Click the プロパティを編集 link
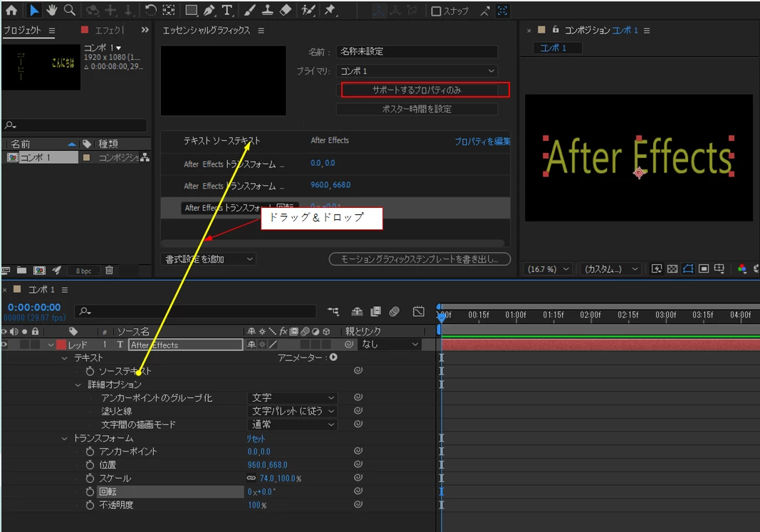 [482, 141]
